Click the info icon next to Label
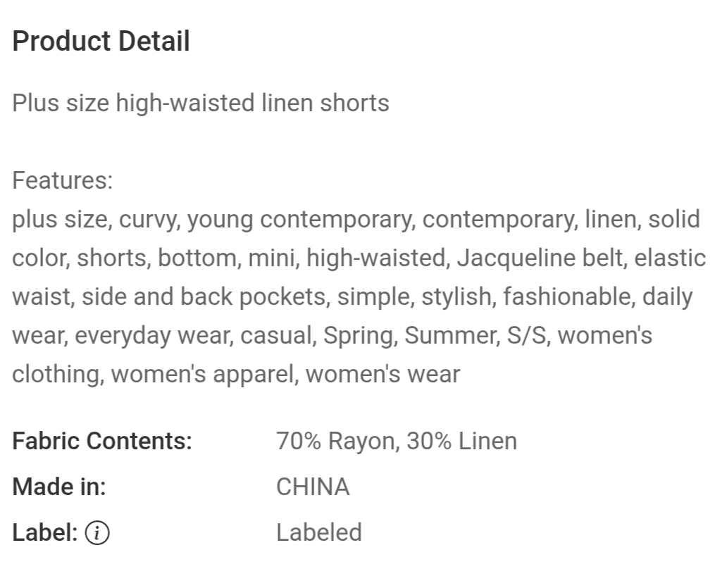The width and height of the screenshot is (715, 588). [97, 533]
